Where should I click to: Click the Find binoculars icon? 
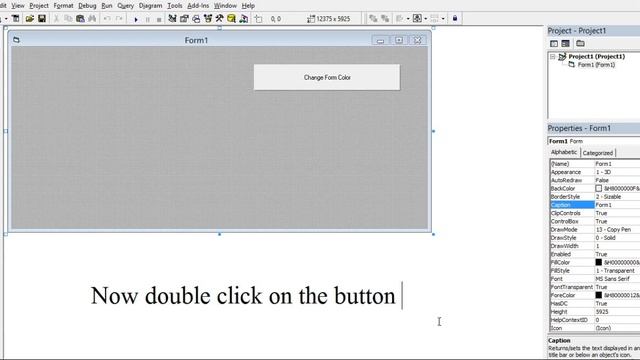92,19
